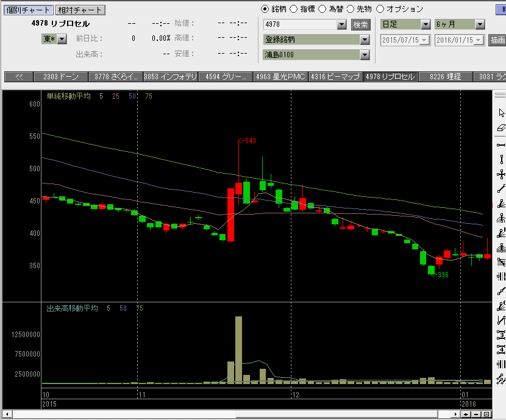
Task: Select the horizontal line drawing tool
Action: (x=501, y=145)
